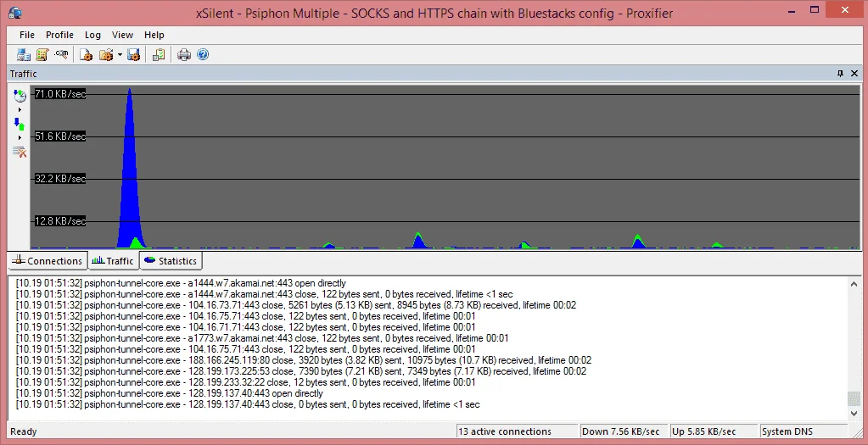Click 12.8 KB/sec graph label

coord(59,221)
